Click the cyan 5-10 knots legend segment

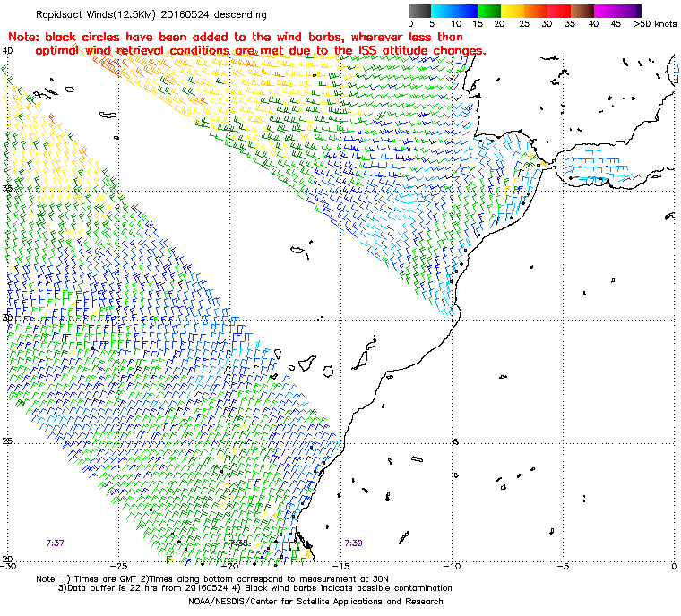[x=443, y=11]
